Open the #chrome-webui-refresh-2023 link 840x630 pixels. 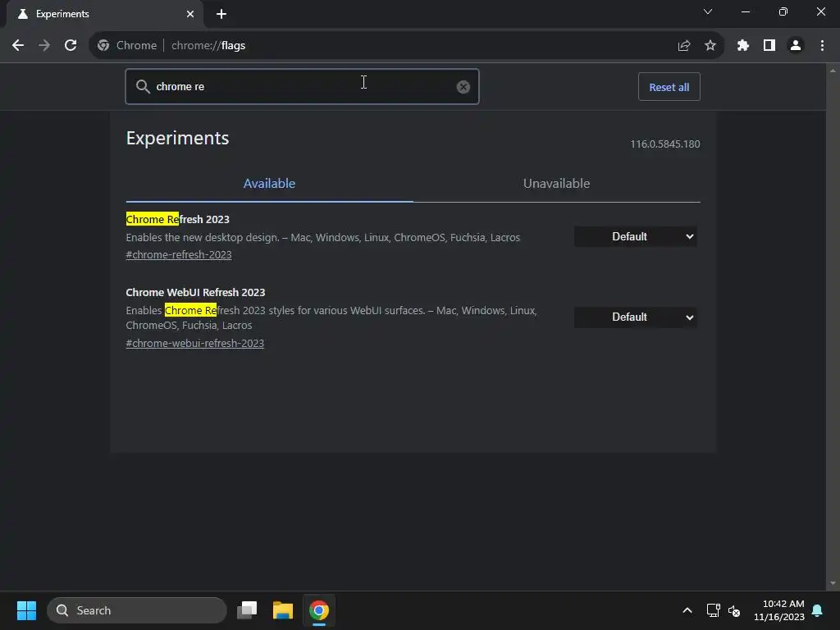195,344
